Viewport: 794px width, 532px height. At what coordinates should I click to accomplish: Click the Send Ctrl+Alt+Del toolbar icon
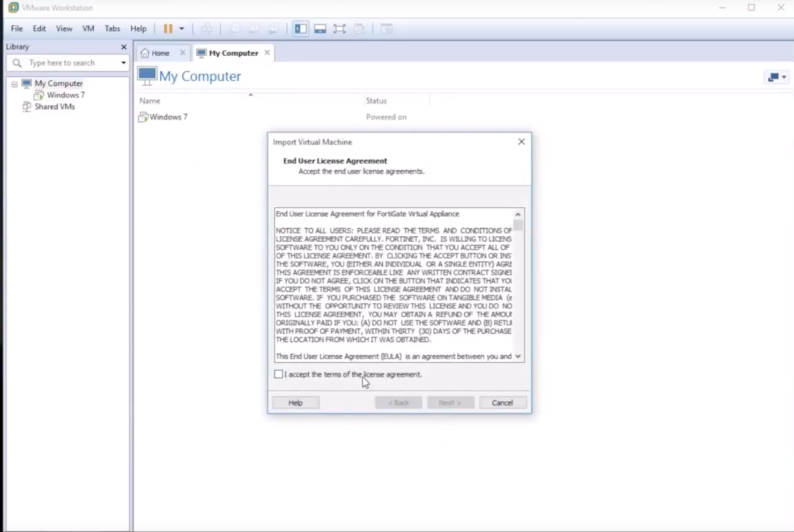click(x=206, y=29)
